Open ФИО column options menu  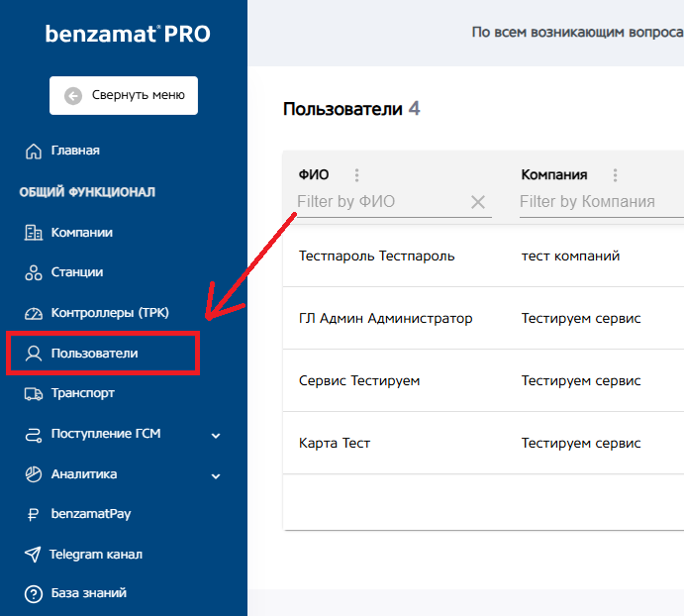tap(357, 175)
